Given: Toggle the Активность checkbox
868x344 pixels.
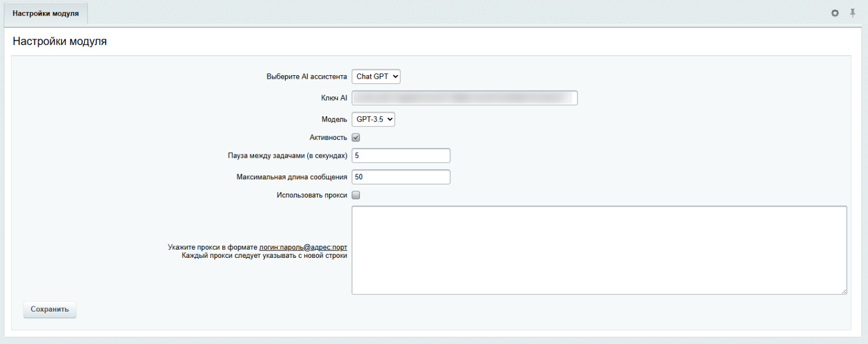Looking at the screenshot, I should point(356,138).
